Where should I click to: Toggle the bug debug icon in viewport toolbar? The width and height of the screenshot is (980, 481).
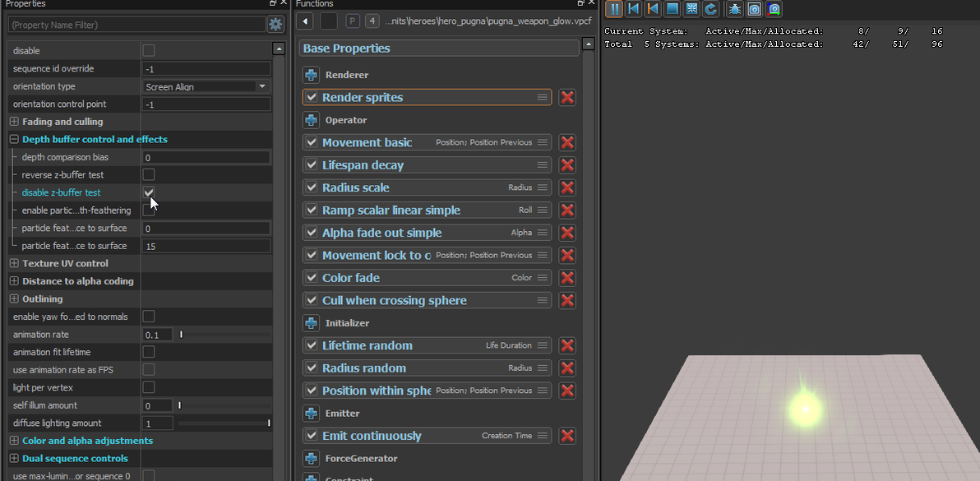tap(735, 9)
